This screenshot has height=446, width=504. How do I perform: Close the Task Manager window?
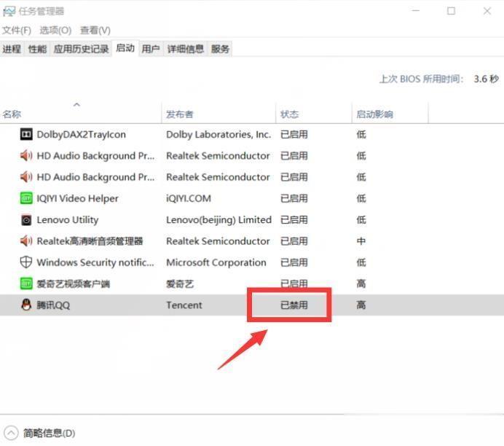487,11
